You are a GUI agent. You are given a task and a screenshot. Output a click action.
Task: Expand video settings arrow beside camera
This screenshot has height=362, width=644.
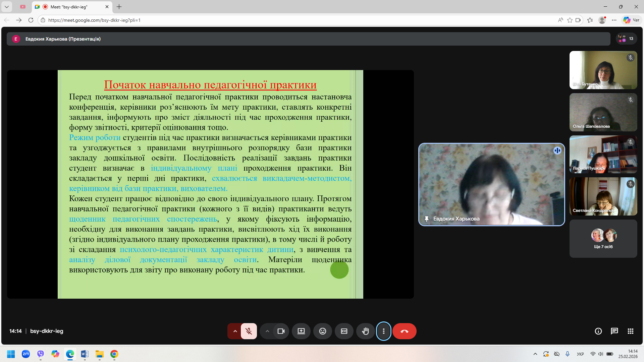tap(267, 331)
